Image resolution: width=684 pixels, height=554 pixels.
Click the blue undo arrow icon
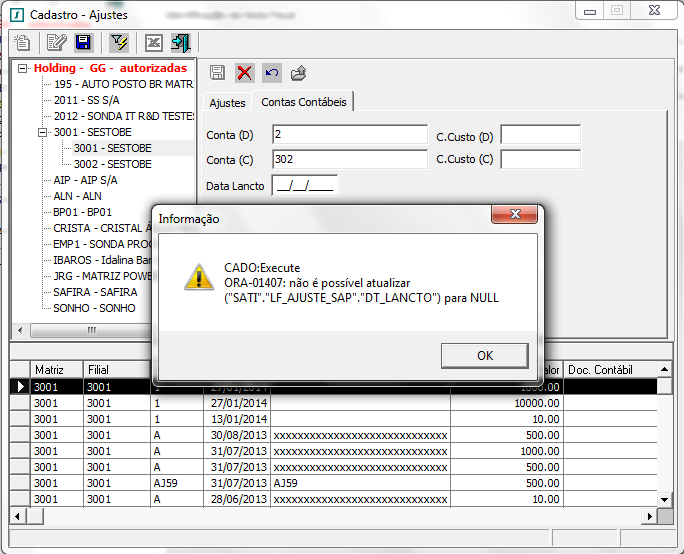pos(272,73)
